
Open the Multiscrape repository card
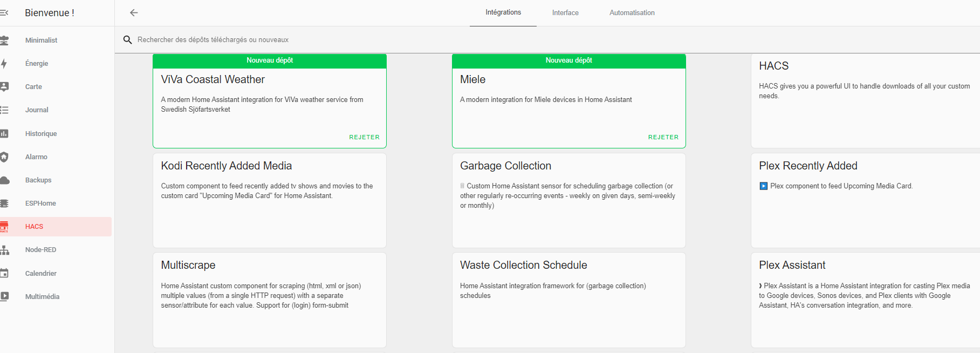270,300
